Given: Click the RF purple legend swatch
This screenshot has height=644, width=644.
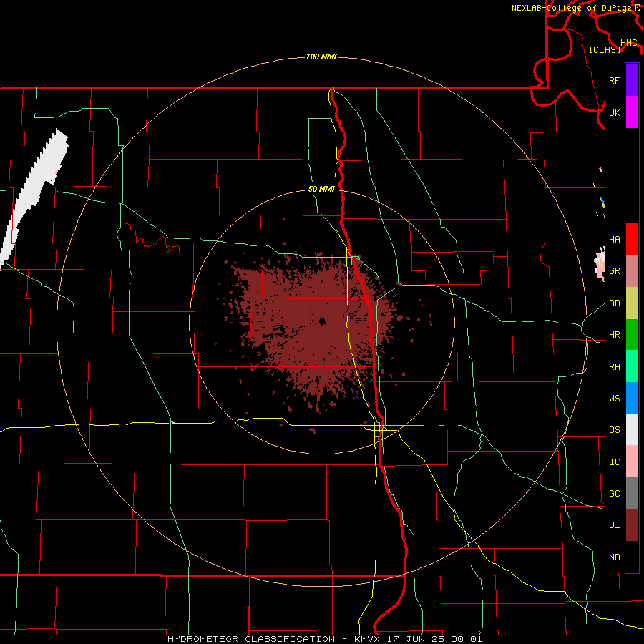Looking at the screenshot, I should click(x=632, y=80).
